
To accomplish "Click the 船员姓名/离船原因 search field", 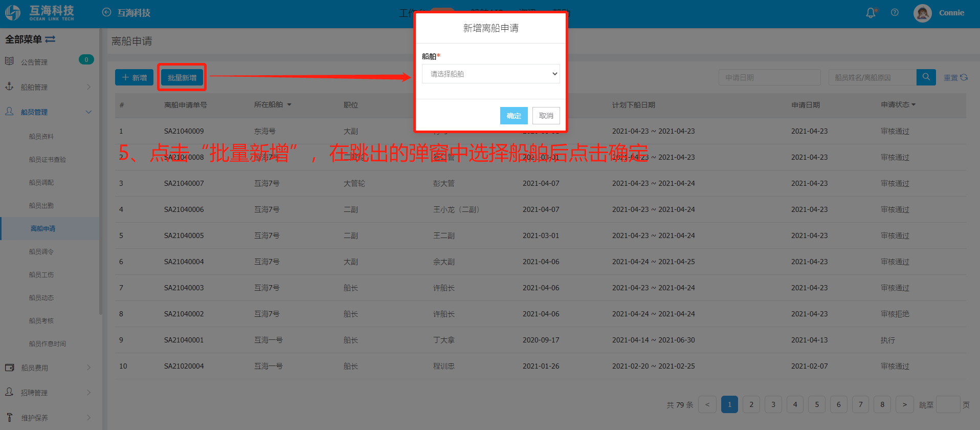I will pyautogui.click(x=873, y=77).
